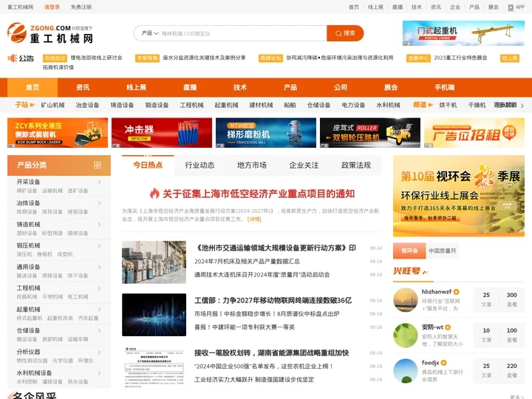Screen dimensions: 532x399
Task: Open headline 关于征集上海市低空经济产业重点项目的通知
Action: click(x=259, y=194)
